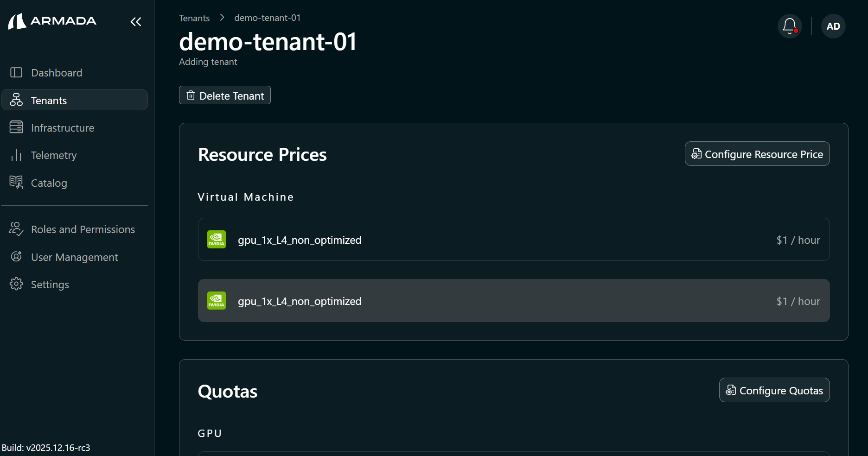868x456 pixels.
Task: Delete the demo-tenant-01 tenant
Action: 224,95
